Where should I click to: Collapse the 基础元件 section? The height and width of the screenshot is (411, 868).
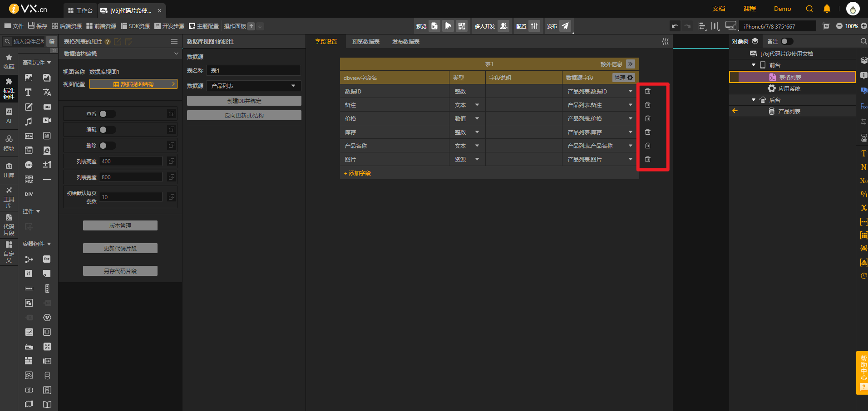49,63
